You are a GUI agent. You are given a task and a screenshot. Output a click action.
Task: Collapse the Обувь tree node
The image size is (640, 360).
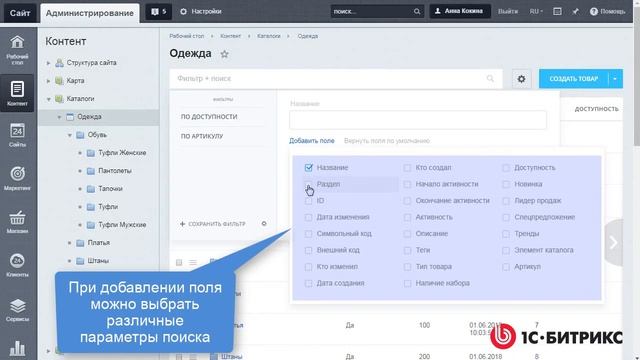70,135
